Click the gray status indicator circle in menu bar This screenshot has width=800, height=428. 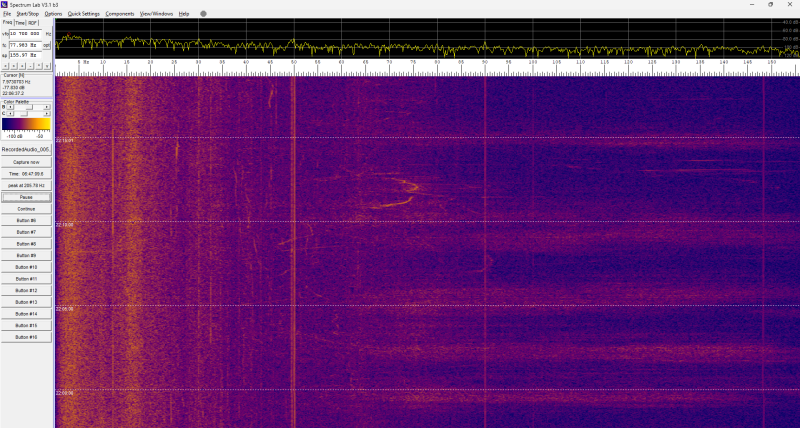pos(203,14)
